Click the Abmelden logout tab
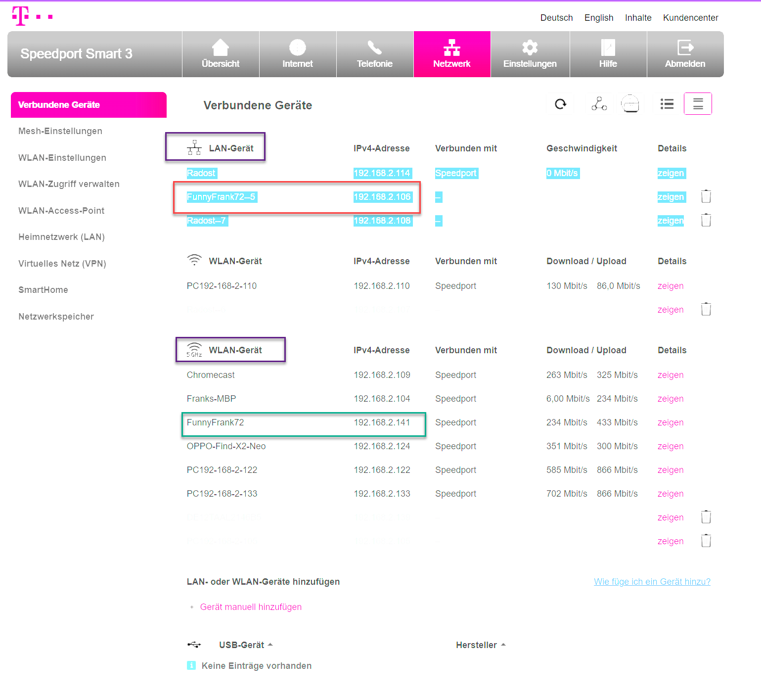The height and width of the screenshot is (700, 761). 685,54
